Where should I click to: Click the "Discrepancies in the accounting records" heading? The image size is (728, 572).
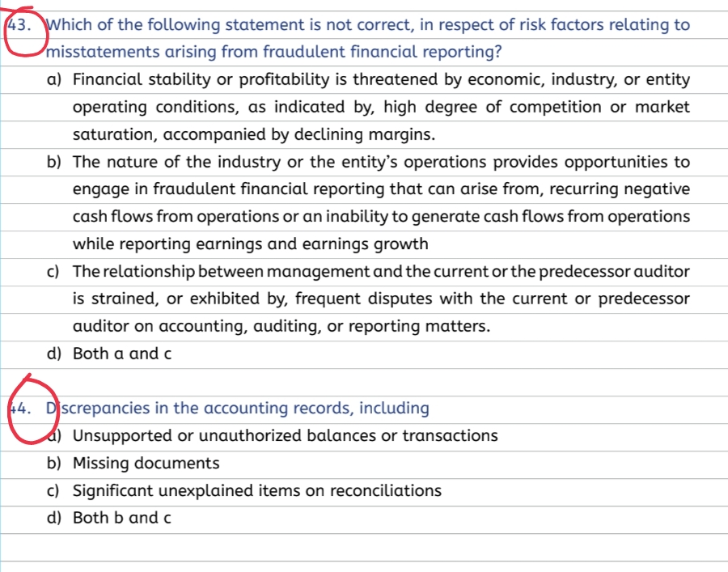coord(238,409)
